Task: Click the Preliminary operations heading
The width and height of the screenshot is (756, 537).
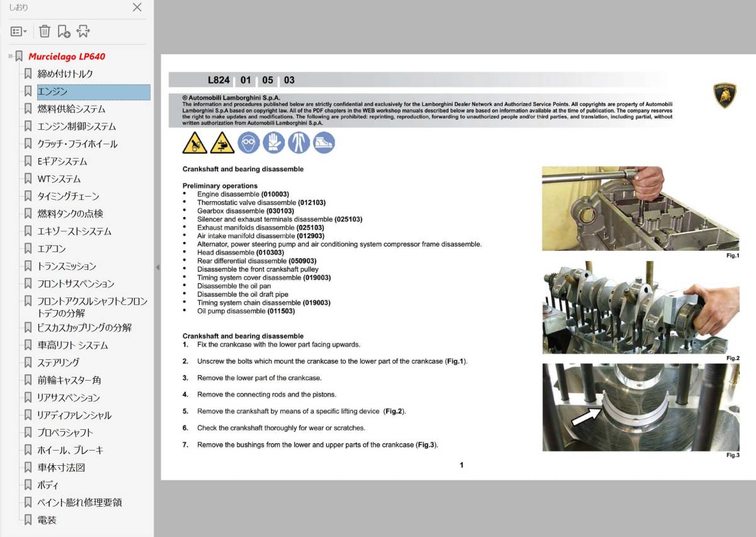Action: point(220,186)
